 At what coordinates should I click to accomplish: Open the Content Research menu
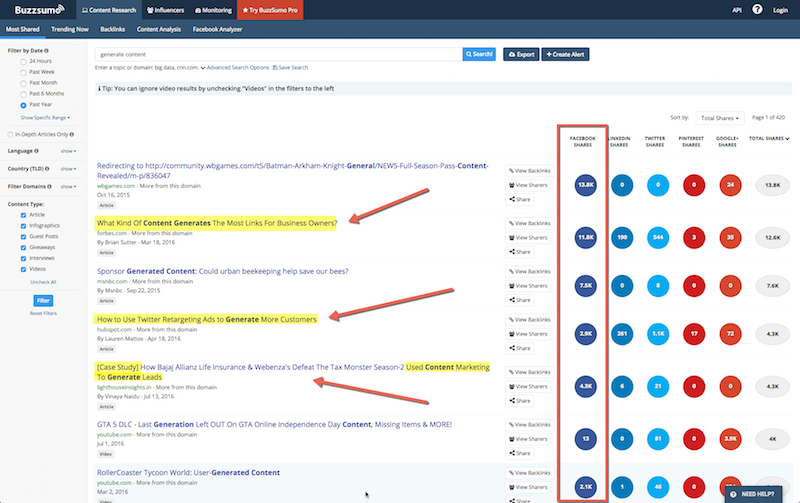(x=109, y=10)
